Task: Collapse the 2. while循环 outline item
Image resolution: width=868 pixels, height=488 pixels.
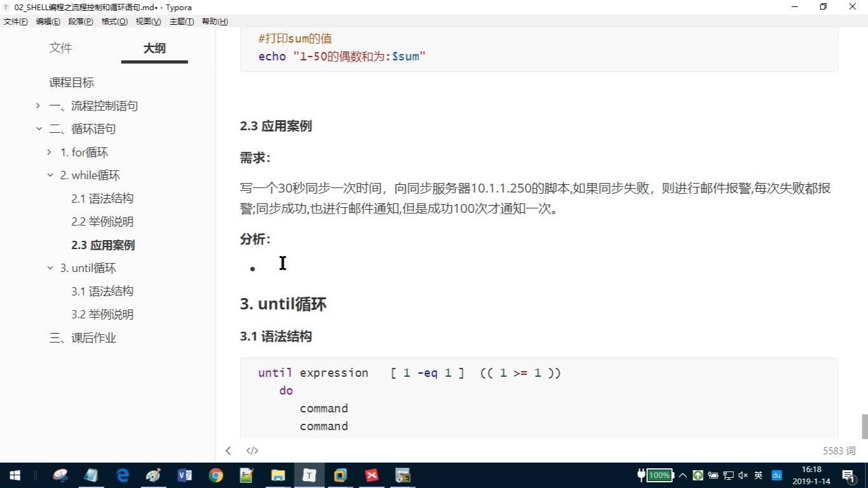Action: [50, 175]
